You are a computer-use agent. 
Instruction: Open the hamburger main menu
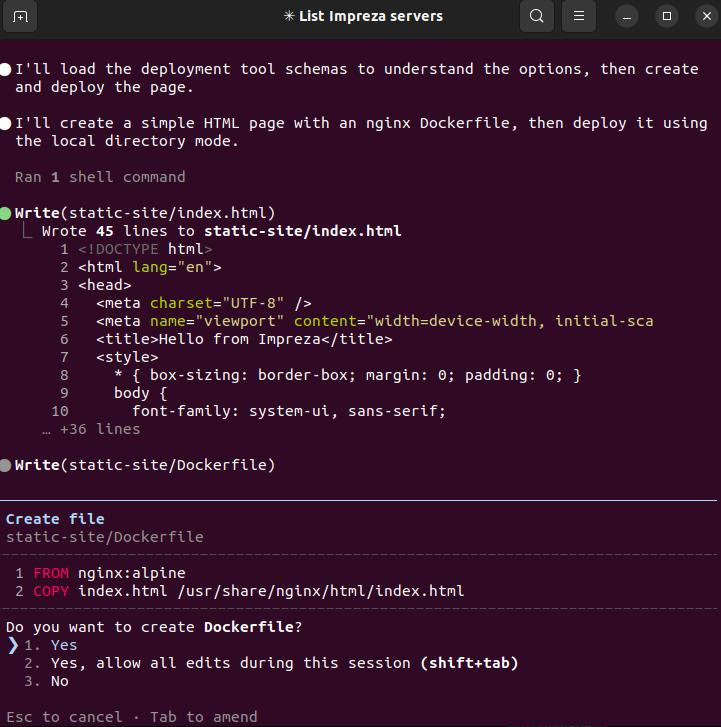(579, 16)
